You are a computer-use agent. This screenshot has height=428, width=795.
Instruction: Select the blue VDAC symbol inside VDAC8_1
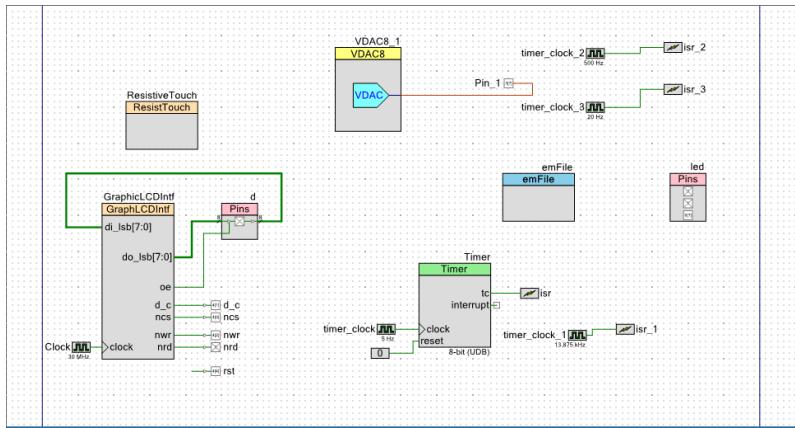369,96
